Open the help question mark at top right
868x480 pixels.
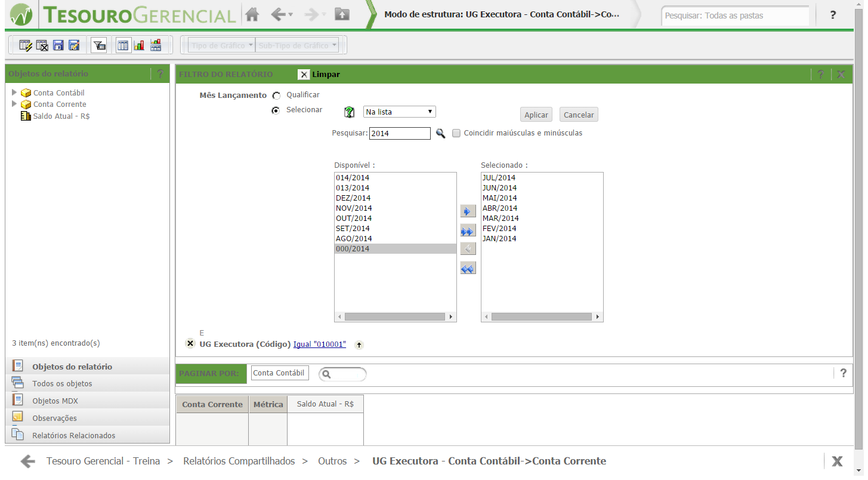pyautogui.click(x=833, y=16)
